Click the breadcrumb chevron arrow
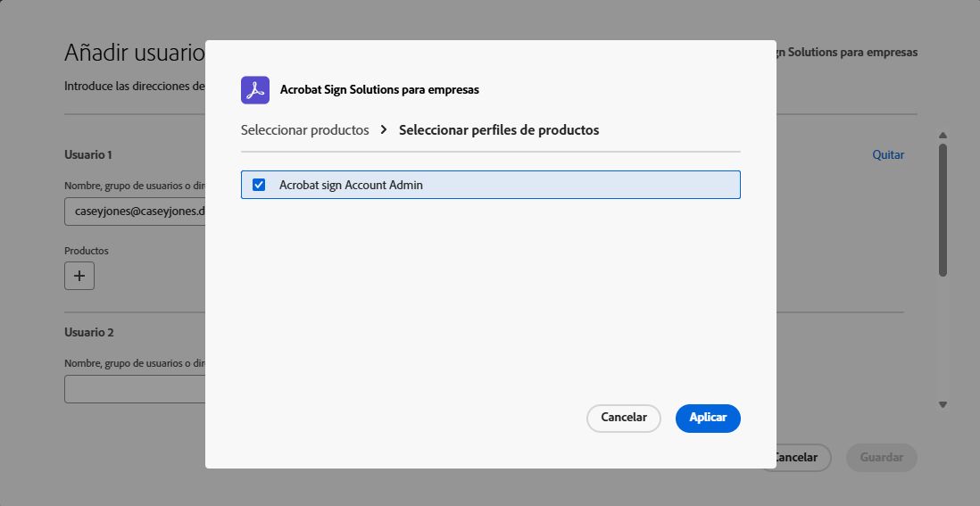The image size is (980, 506). coord(384,130)
